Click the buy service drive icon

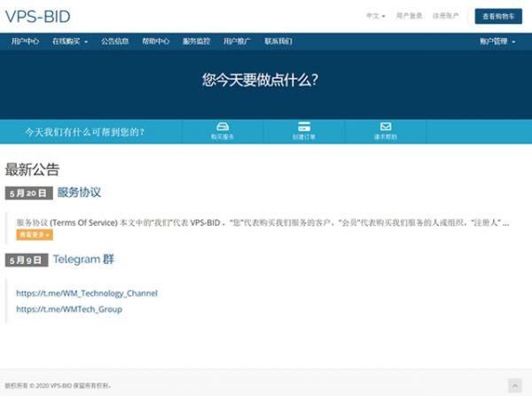[x=223, y=127]
